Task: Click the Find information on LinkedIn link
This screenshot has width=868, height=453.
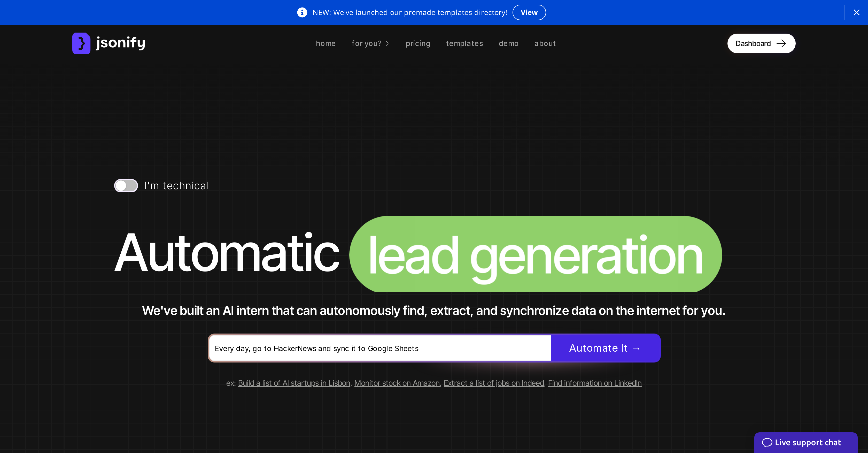Action: [x=594, y=383]
